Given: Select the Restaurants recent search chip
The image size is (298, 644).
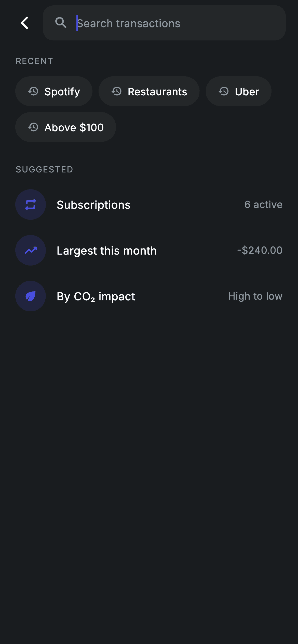Looking at the screenshot, I should (x=149, y=91).
